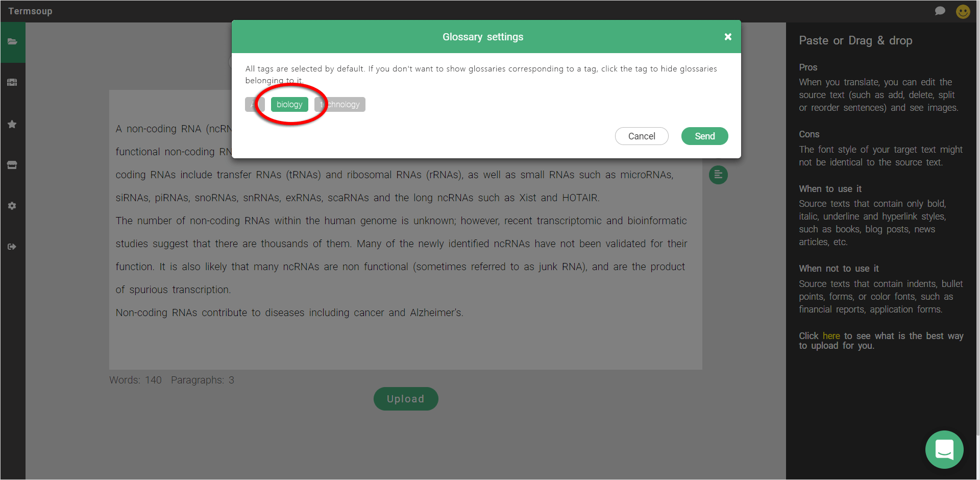Open the settings gear in the sidebar

click(x=12, y=206)
